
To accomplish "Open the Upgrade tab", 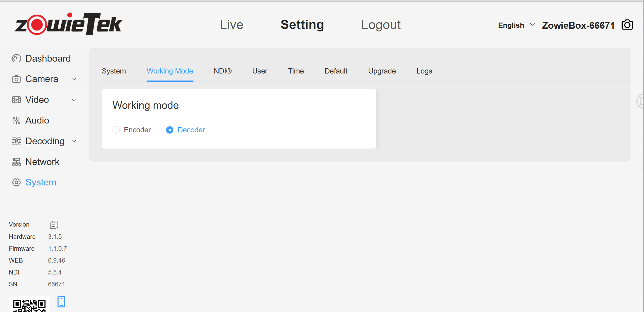I will [382, 71].
